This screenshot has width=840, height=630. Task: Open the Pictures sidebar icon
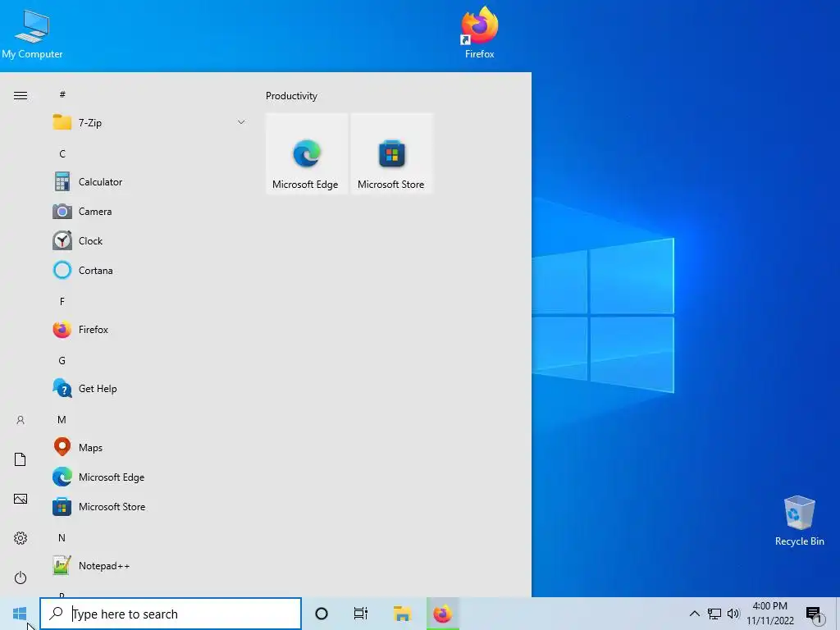click(21, 499)
